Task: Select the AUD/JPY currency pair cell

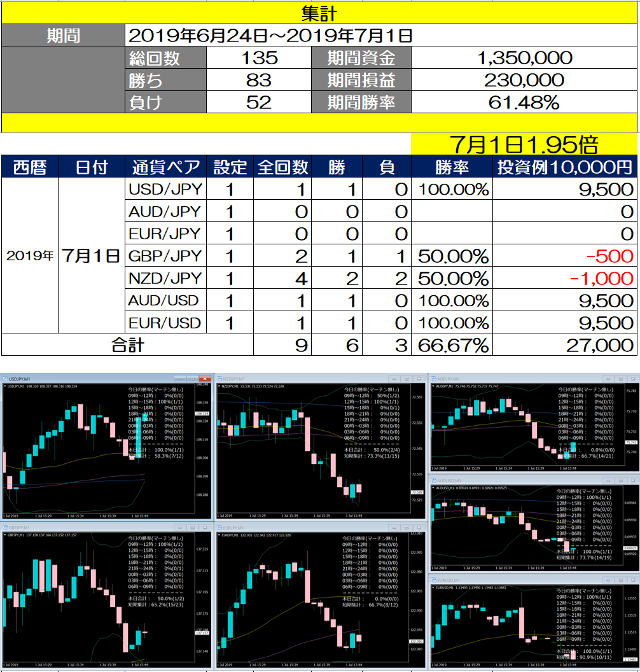Action: pos(166,211)
